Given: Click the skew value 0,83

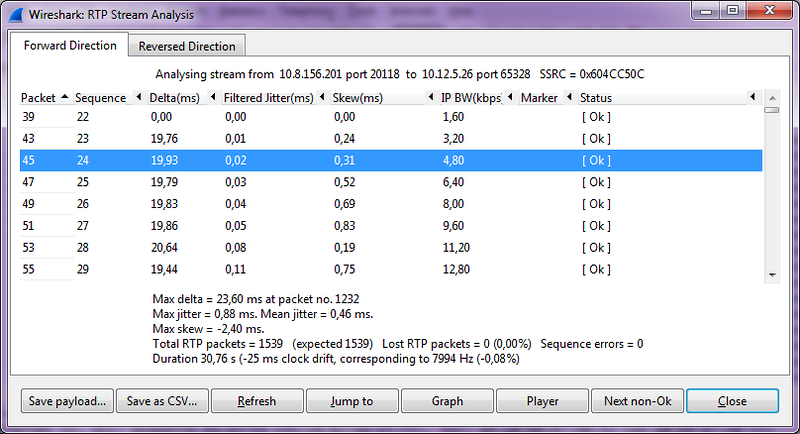Looking at the screenshot, I should pyautogui.click(x=344, y=226).
